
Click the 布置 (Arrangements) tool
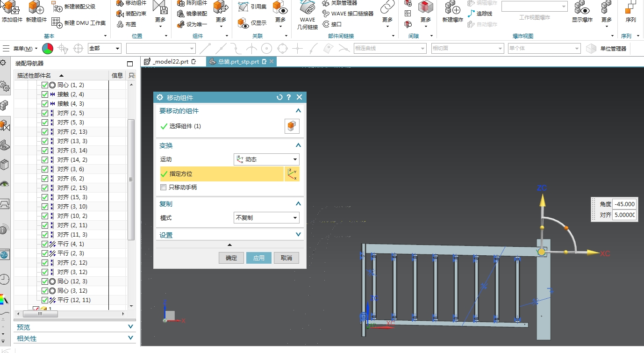click(x=127, y=24)
